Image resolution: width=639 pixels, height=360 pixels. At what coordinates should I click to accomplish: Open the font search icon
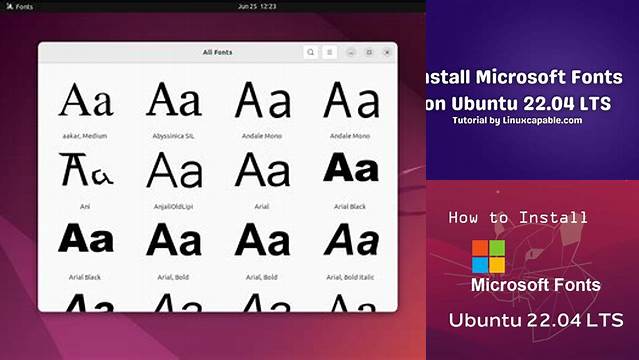pyautogui.click(x=311, y=52)
